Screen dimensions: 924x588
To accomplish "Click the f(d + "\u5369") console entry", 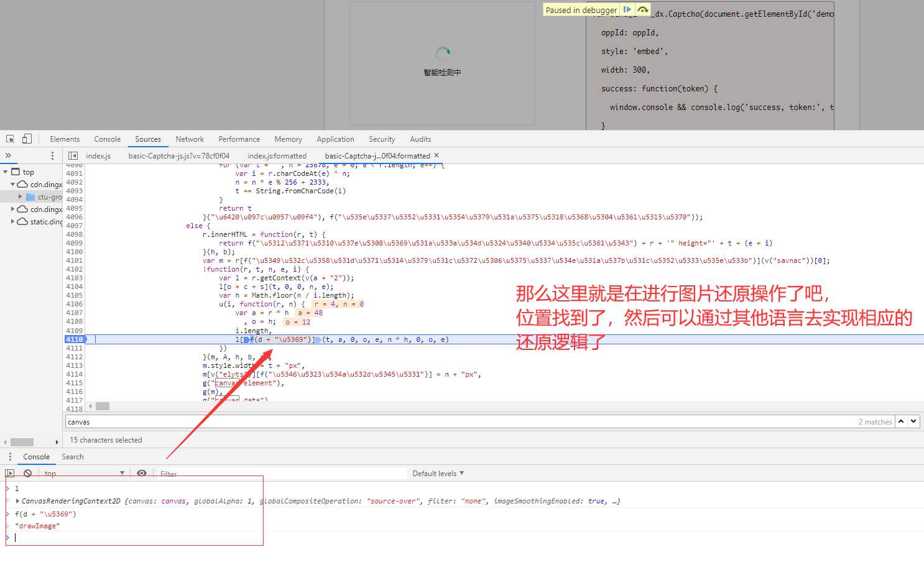I will [x=45, y=514].
